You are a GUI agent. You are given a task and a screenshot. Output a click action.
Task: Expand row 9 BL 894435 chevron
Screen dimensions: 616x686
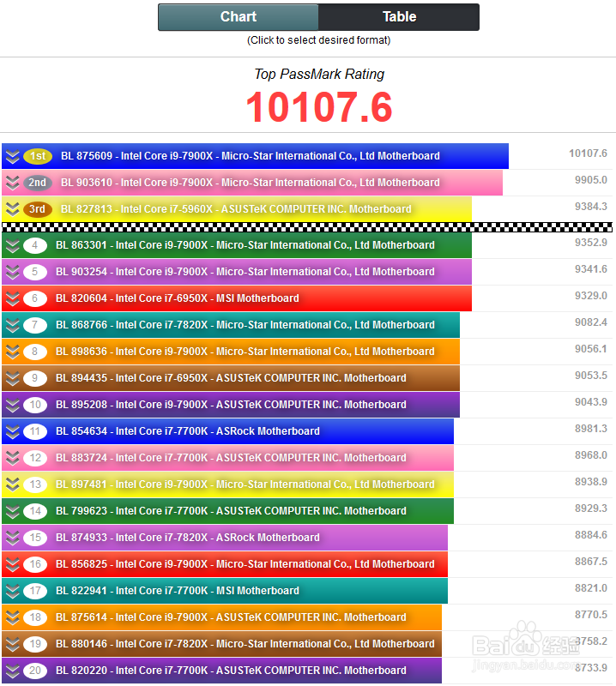click(x=13, y=378)
